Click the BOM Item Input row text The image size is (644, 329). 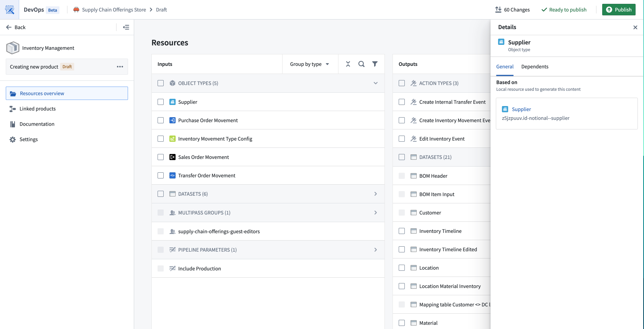pyautogui.click(x=437, y=194)
